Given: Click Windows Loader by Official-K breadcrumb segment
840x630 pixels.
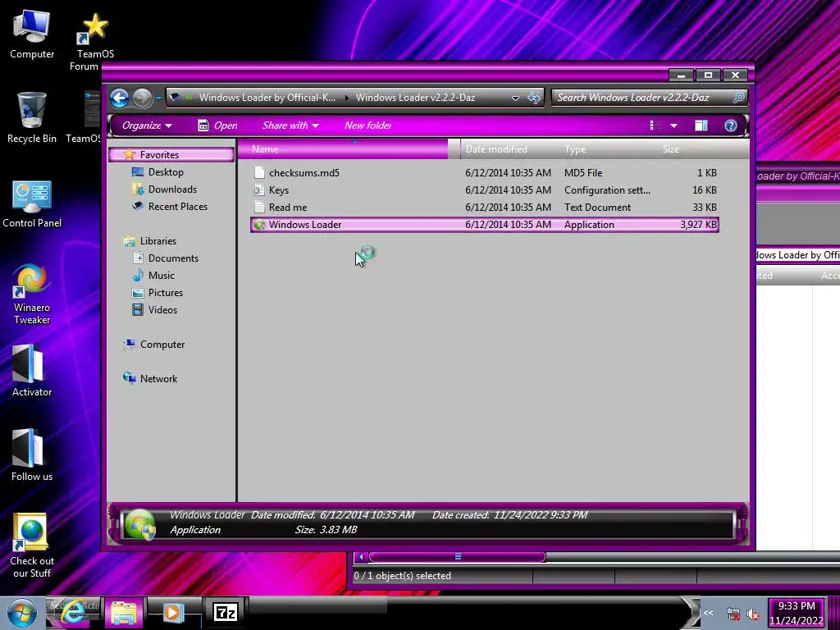Looking at the screenshot, I should pyautogui.click(x=267, y=98).
